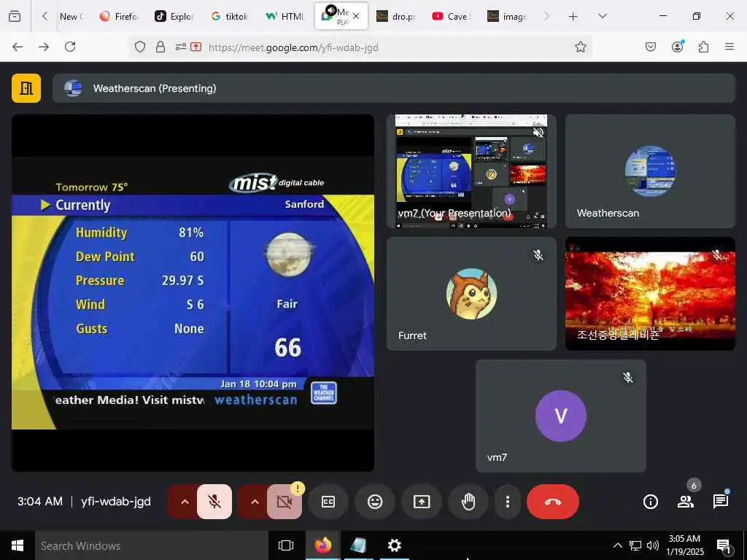Open the list all tabs dropdown
The height and width of the screenshot is (560, 747).
[x=603, y=16]
